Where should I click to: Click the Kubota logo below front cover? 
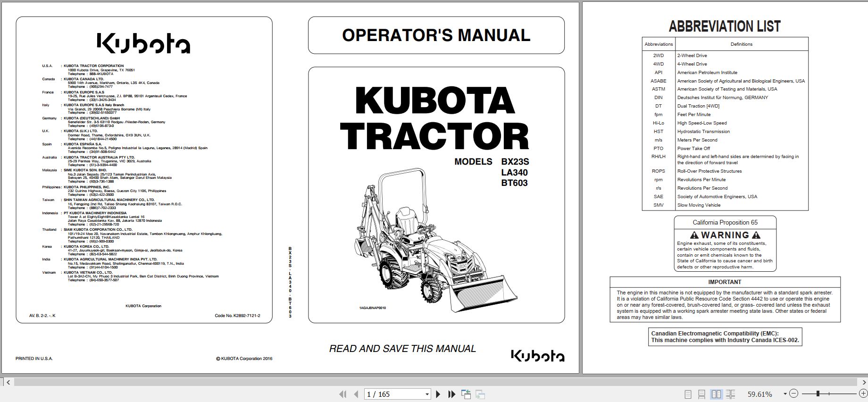click(538, 355)
